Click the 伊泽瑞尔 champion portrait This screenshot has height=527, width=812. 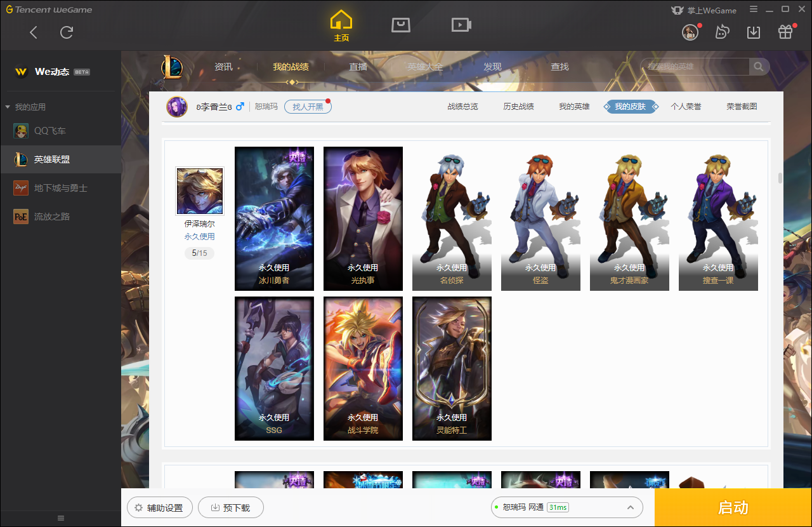(200, 191)
